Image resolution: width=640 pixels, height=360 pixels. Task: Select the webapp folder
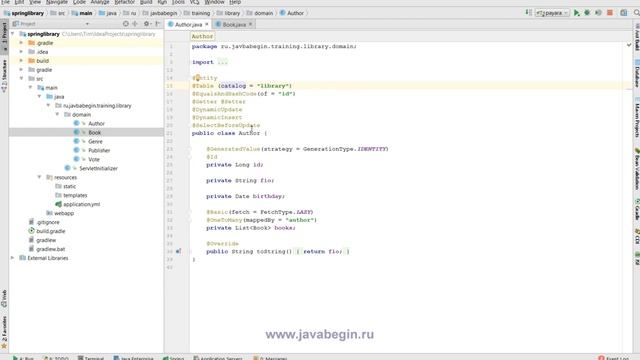(x=64, y=213)
